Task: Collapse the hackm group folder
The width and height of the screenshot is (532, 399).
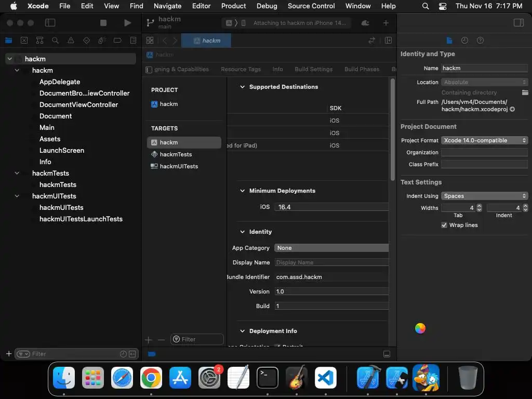Action: [x=17, y=70]
